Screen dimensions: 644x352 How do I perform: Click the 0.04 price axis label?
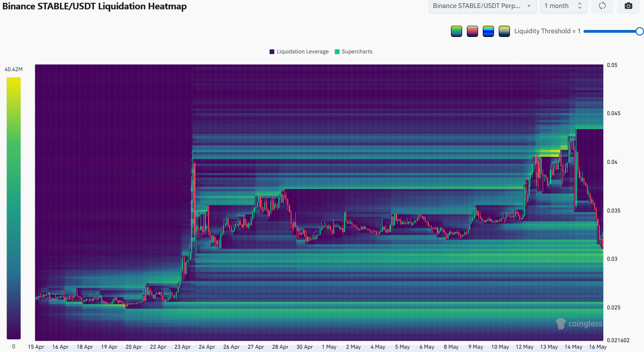pos(611,162)
